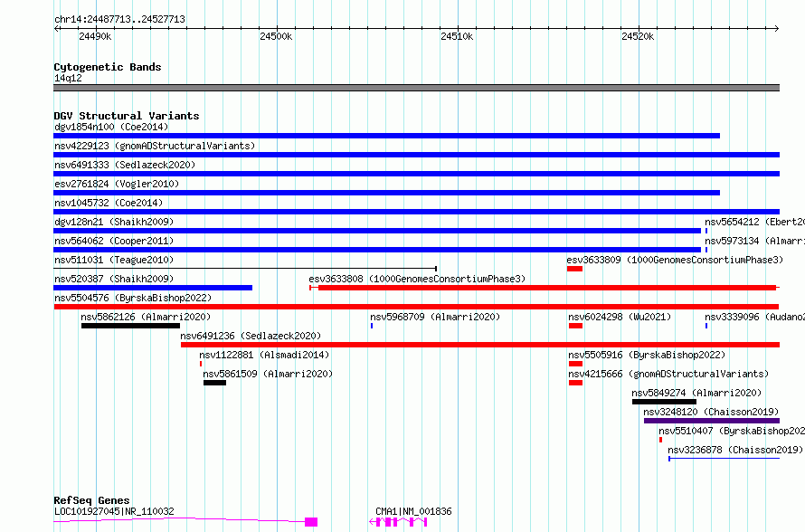Select nsv6024298 (Wu2021) label
The width and height of the screenshot is (805, 532).
click(x=620, y=317)
